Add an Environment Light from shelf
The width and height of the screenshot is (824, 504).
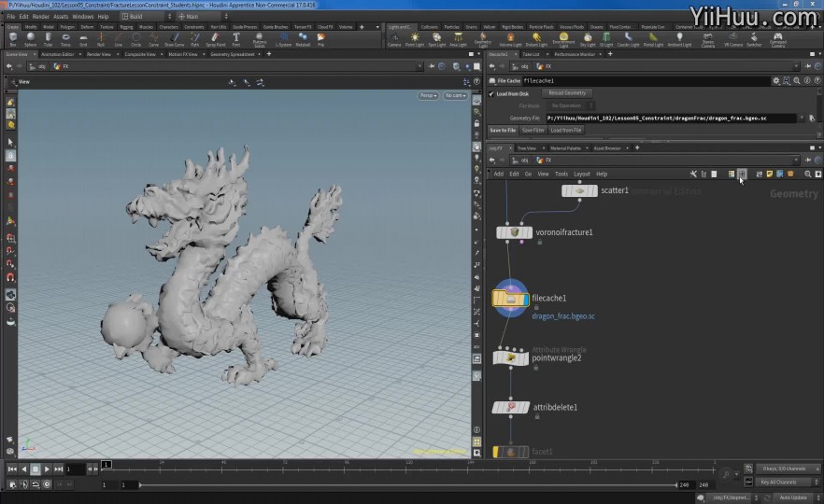pyautogui.click(x=563, y=39)
